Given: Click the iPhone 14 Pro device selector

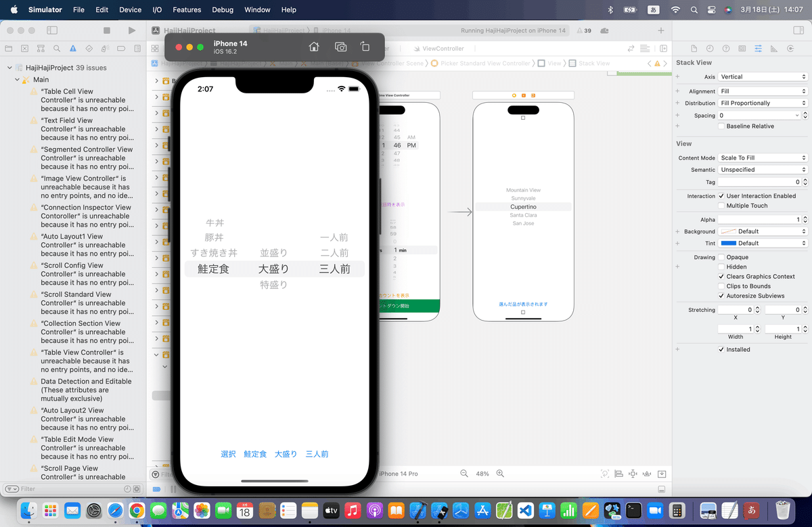Looking at the screenshot, I should tap(399, 474).
